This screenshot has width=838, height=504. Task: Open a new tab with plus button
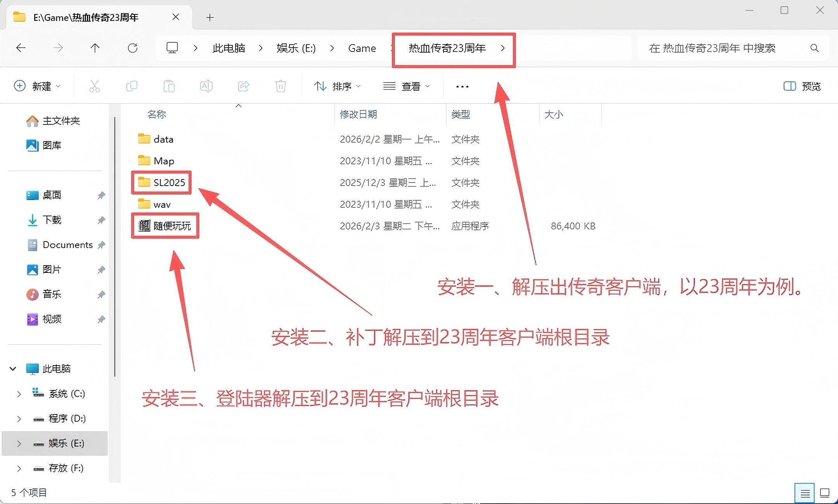point(210,17)
